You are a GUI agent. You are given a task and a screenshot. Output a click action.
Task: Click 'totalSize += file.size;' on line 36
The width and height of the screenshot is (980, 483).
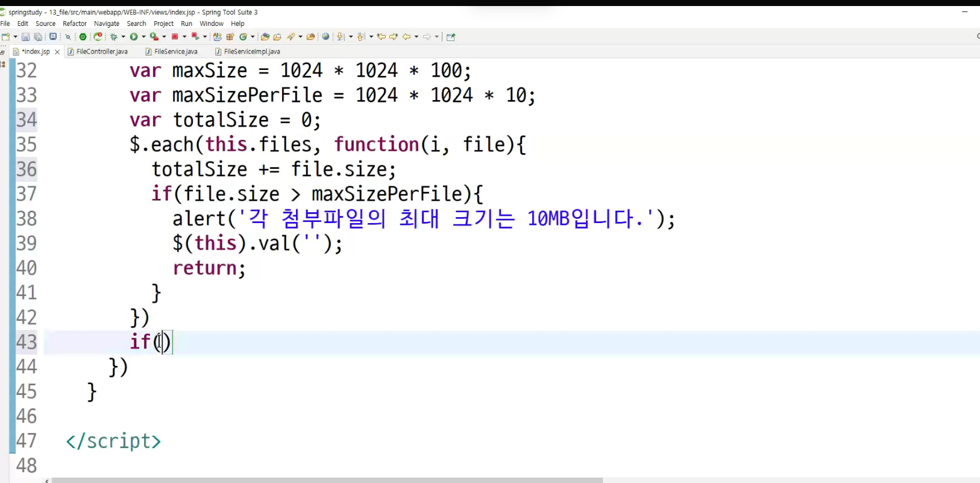[274, 169]
